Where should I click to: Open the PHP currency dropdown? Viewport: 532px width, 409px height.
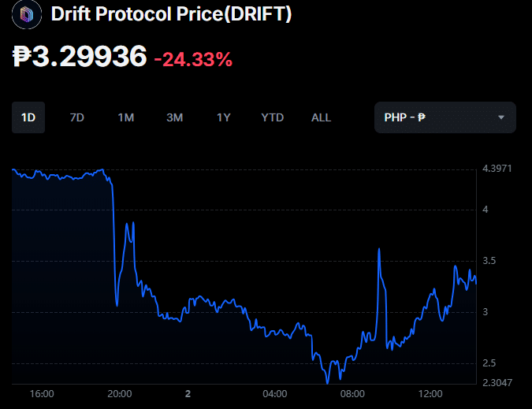(445, 117)
